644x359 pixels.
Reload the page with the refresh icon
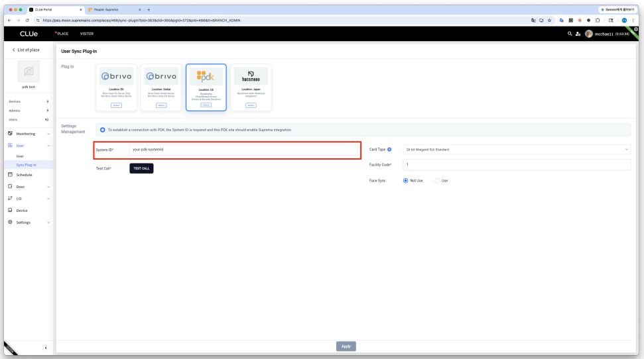click(x=27, y=20)
